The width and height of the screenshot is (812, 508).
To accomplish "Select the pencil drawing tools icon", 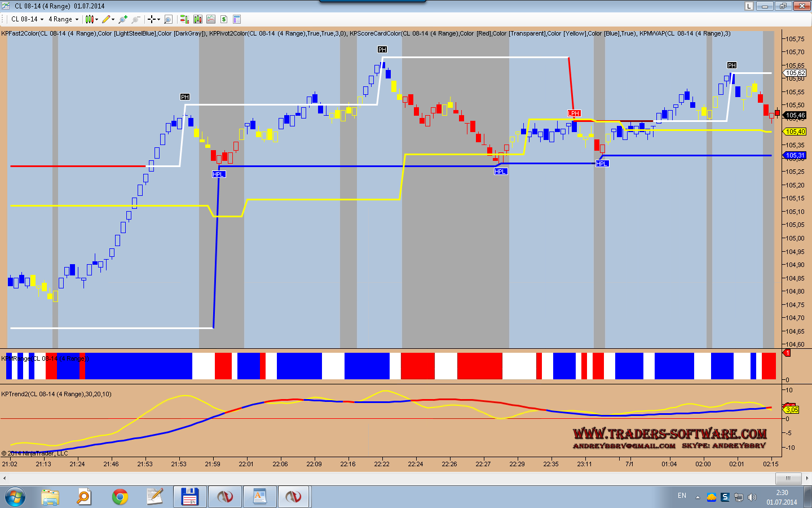I will coord(107,19).
